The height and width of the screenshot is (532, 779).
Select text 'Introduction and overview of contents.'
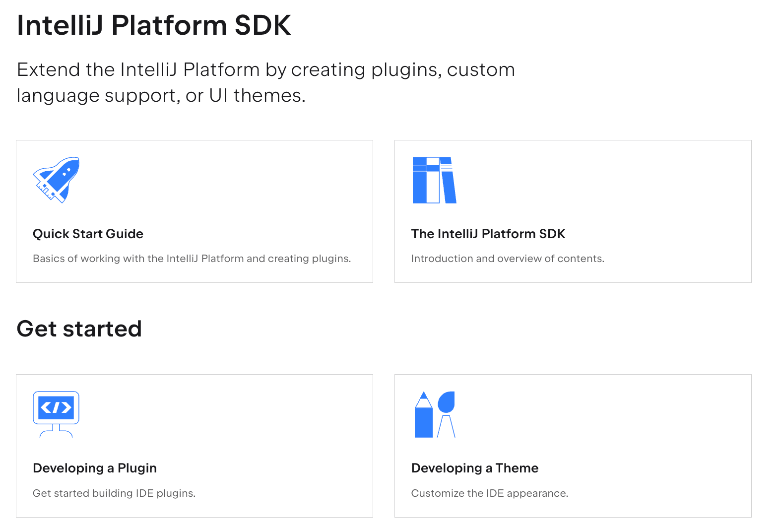508,259
